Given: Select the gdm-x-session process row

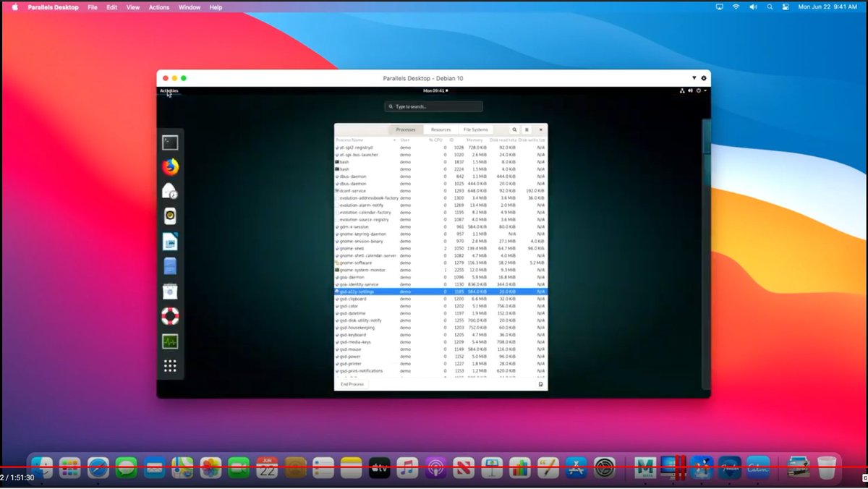Looking at the screenshot, I should [441, 226].
